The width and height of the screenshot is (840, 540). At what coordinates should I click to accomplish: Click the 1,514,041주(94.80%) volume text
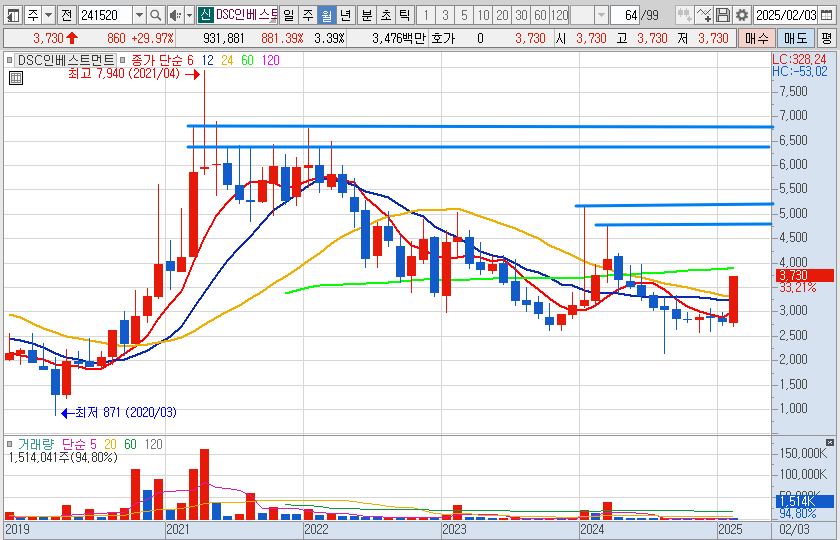coord(63,458)
